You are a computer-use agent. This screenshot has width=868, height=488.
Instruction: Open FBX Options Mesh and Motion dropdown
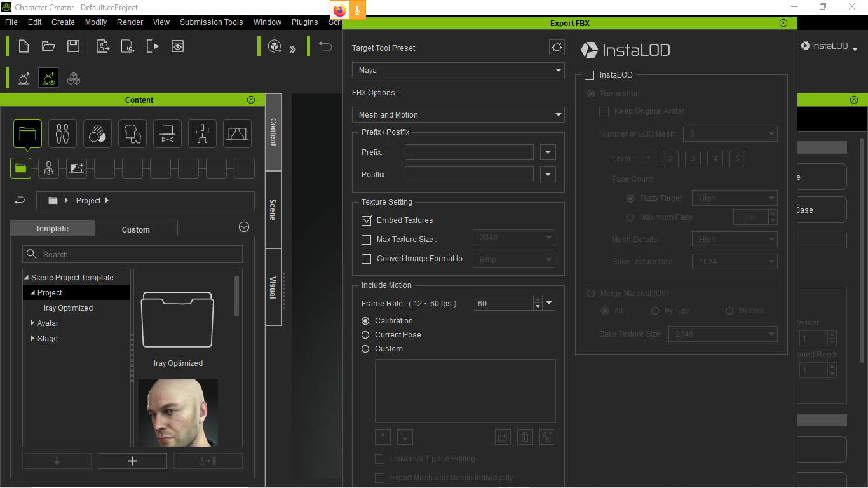click(458, 114)
